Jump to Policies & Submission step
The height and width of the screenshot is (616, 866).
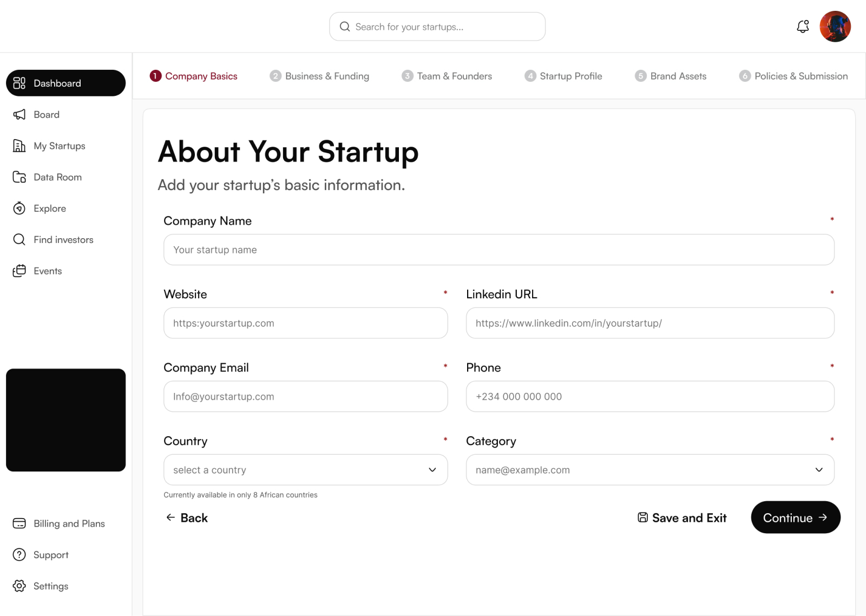(x=793, y=76)
